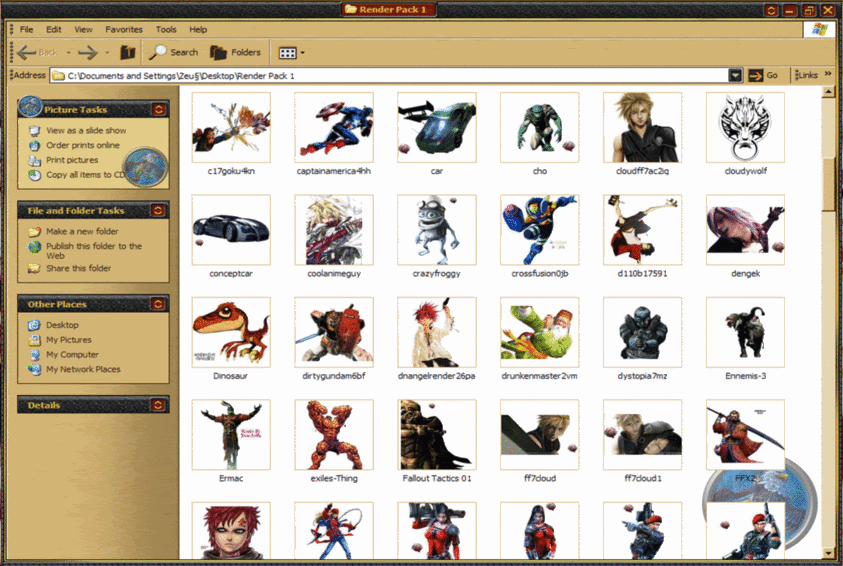This screenshot has height=566, width=843.
Task: Open the Tools menu
Action: [x=166, y=30]
